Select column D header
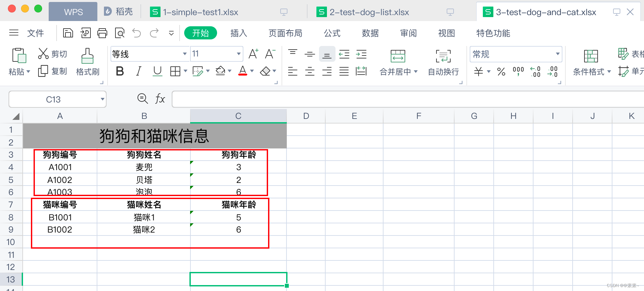The height and width of the screenshot is (291, 644). point(306,116)
